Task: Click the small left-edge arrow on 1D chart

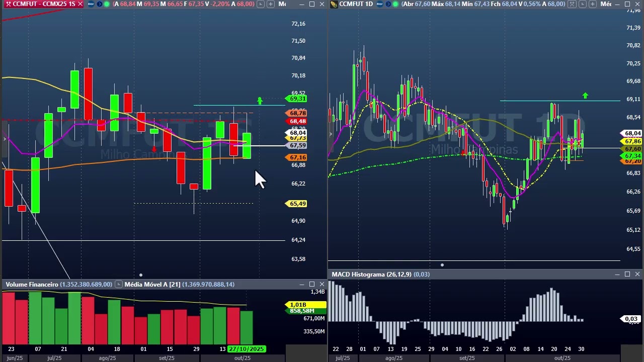Action: 331,134
